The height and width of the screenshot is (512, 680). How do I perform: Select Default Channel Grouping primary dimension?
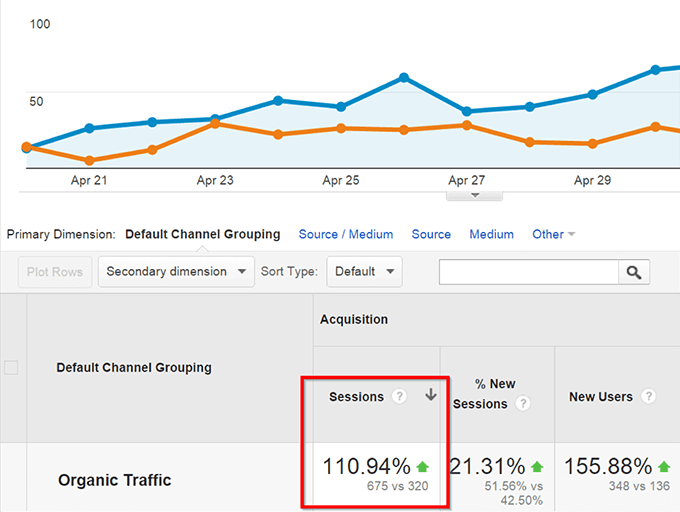coord(202,234)
